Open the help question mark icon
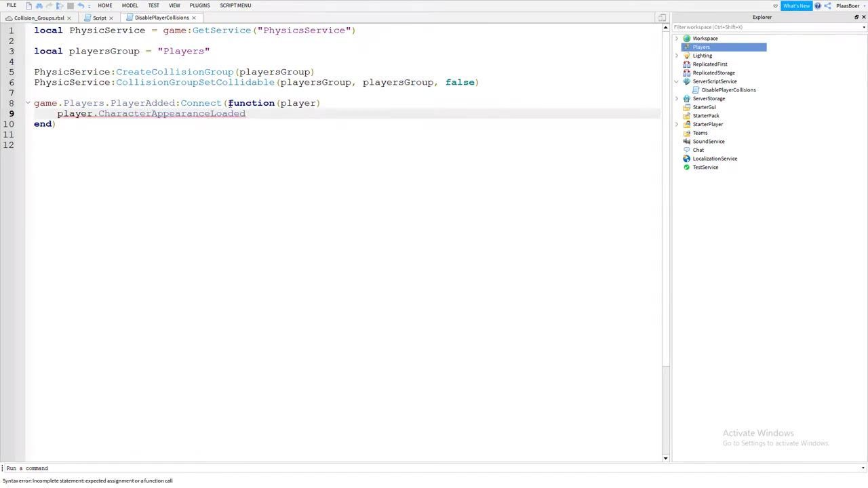 pyautogui.click(x=818, y=5)
